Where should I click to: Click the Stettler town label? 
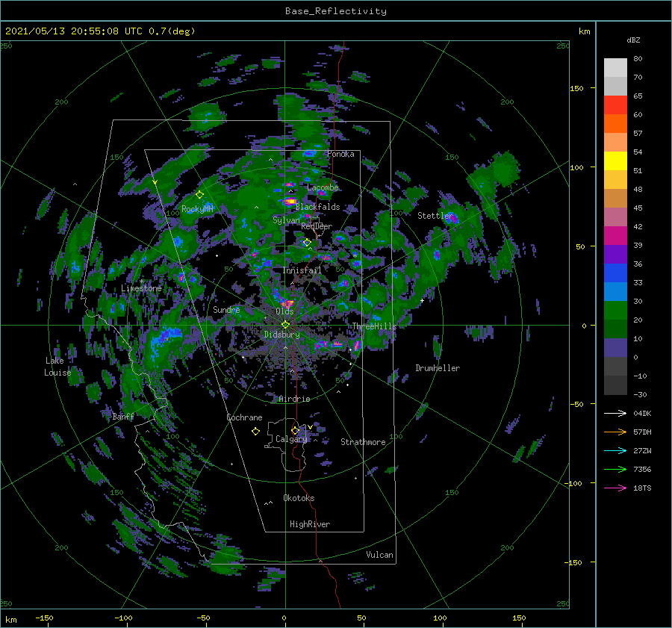coord(435,216)
